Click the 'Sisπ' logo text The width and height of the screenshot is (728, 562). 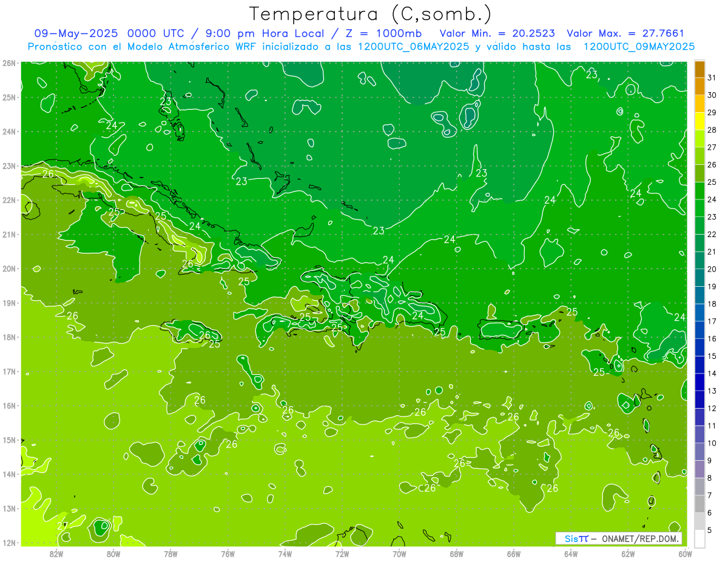pos(576,538)
